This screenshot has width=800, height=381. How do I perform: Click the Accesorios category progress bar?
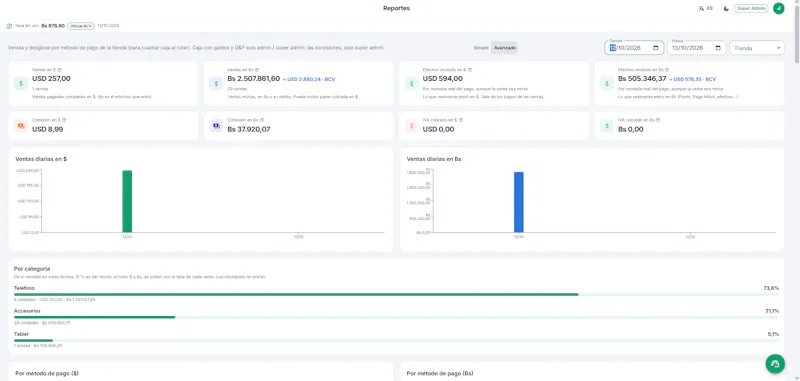pyautogui.click(x=396, y=317)
